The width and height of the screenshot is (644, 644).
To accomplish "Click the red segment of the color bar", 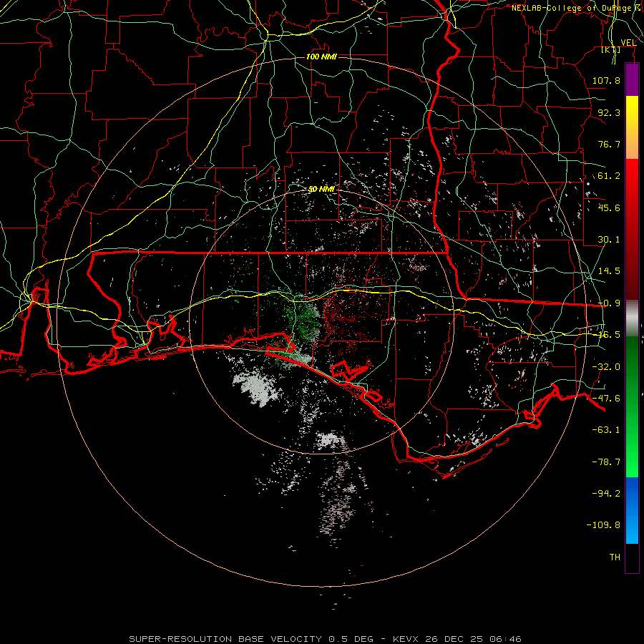I will (632, 229).
